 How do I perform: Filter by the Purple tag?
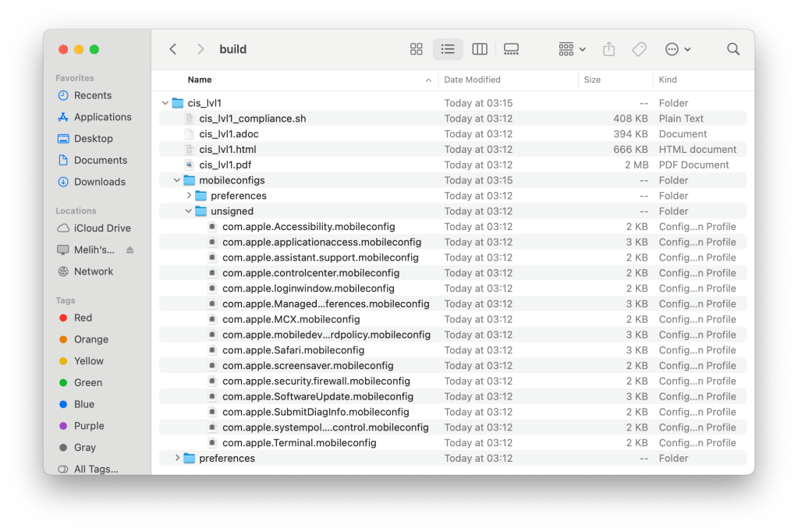[x=89, y=426]
